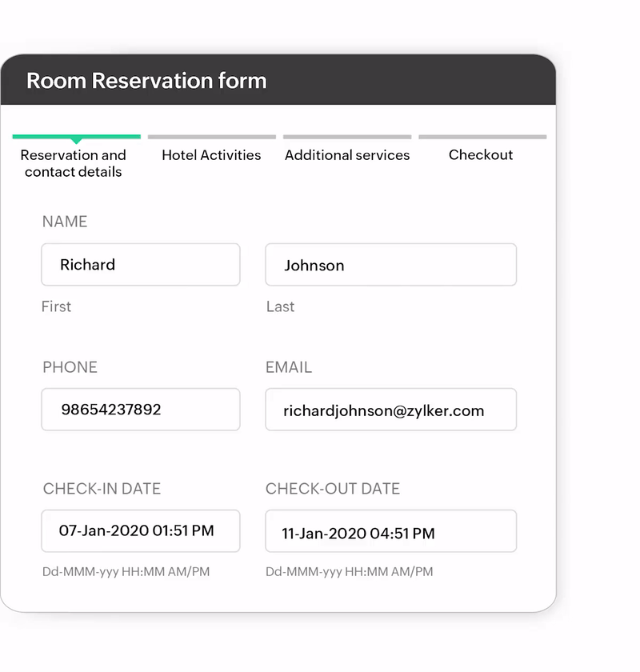This screenshot has width=640, height=672.
Task: Click the First name field containing Richard
Action: click(x=141, y=265)
